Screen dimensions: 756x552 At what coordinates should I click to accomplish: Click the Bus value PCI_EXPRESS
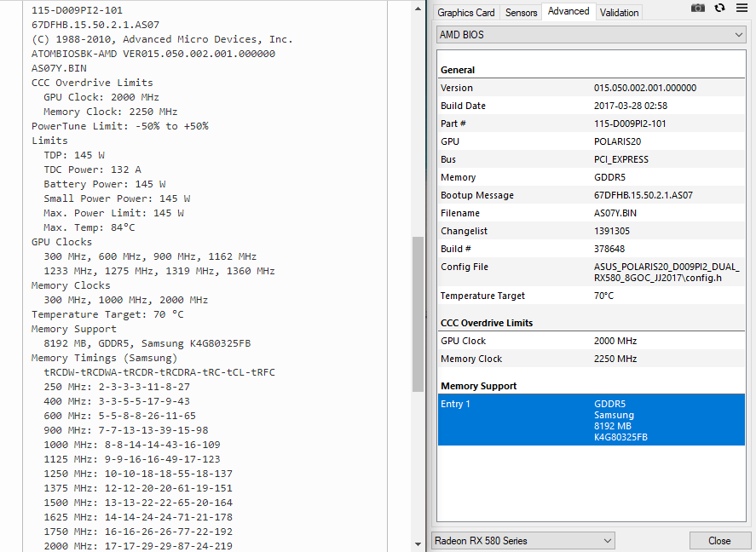[621, 159]
